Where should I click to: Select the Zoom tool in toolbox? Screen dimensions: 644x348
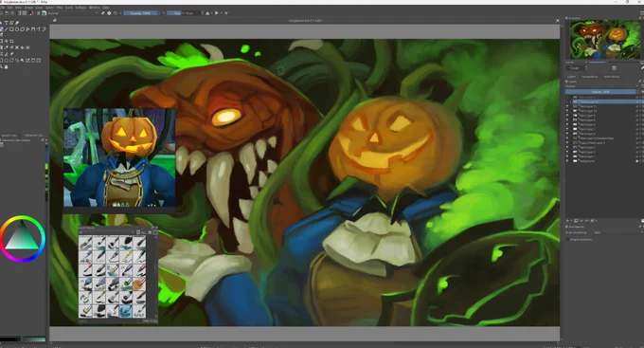(1, 66)
